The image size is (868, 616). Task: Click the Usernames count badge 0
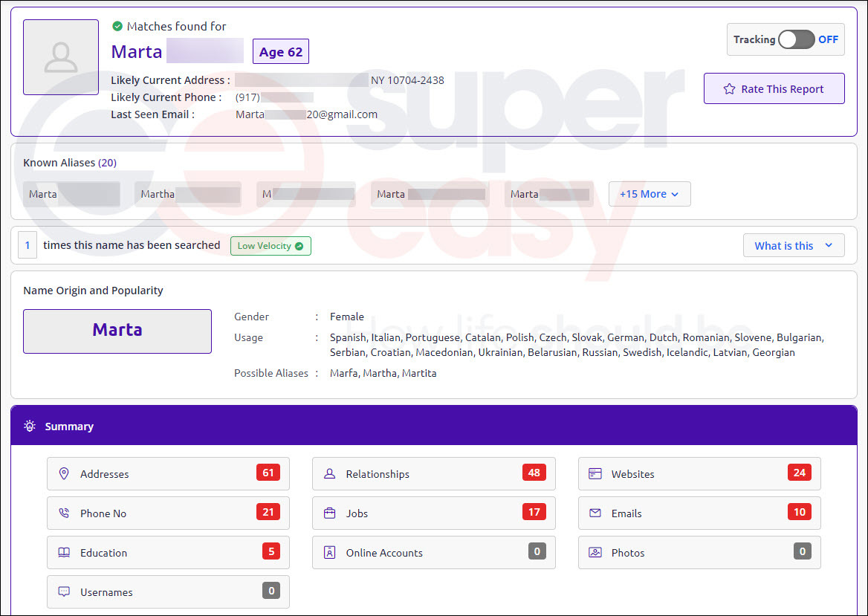271,591
